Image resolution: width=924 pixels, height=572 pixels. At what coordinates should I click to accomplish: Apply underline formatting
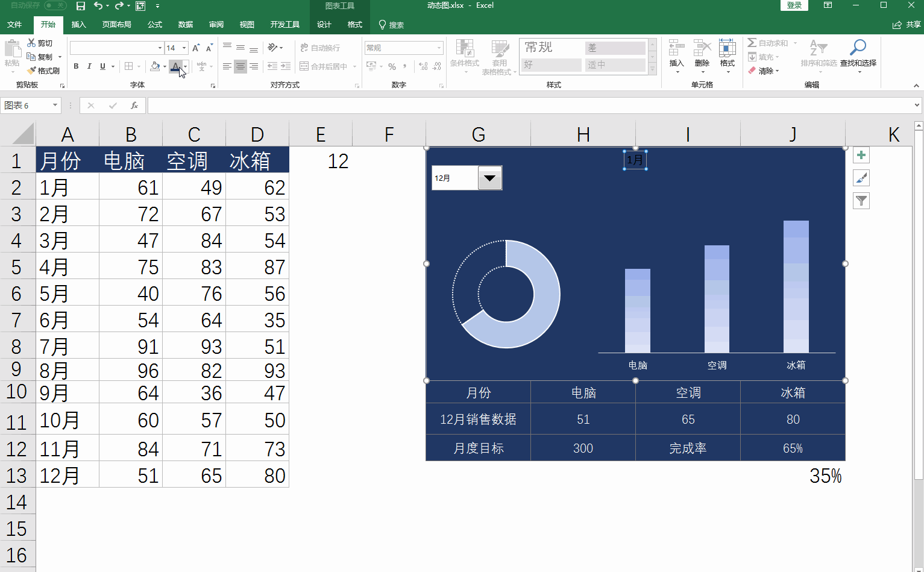pyautogui.click(x=102, y=66)
